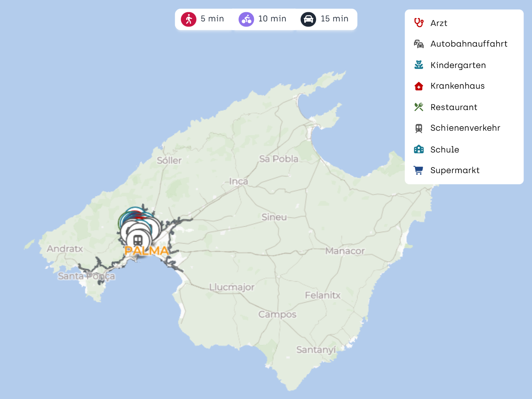Select the Krankenhaus category label

coord(457,86)
